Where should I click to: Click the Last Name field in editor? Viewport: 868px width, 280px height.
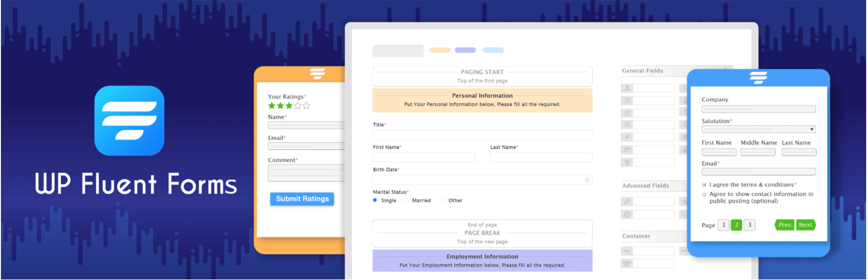541,157
